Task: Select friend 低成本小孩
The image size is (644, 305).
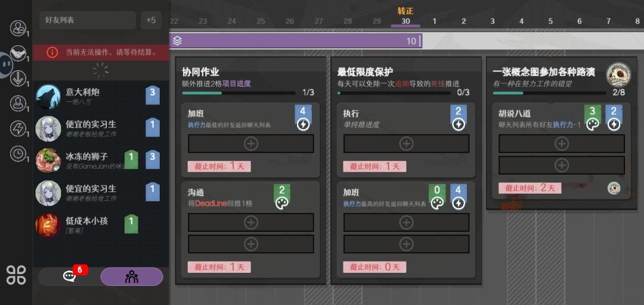Action: click(101, 225)
